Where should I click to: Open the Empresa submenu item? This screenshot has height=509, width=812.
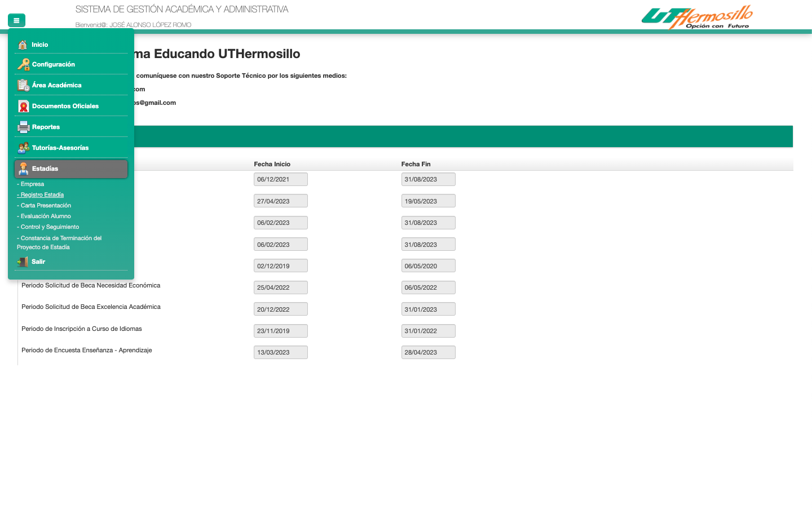click(x=32, y=184)
